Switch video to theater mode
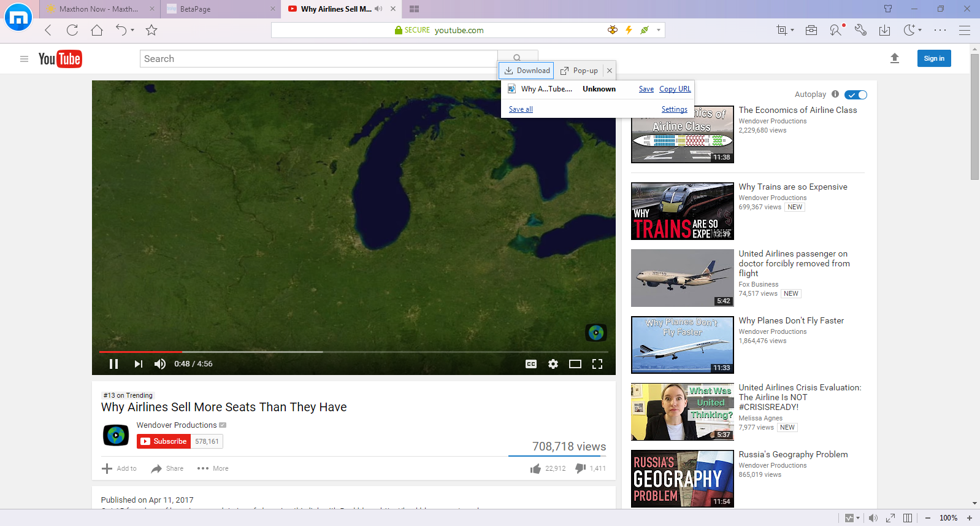This screenshot has height=526, width=980. 575,364
